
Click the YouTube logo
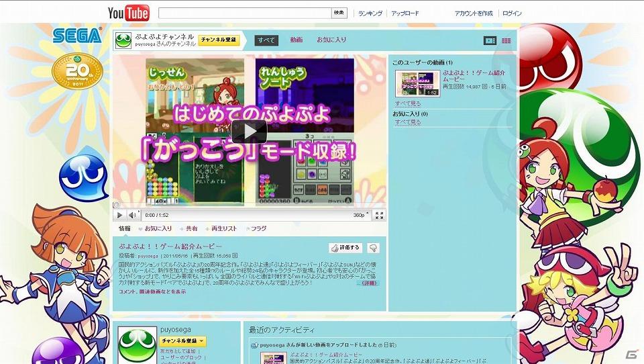point(129,13)
